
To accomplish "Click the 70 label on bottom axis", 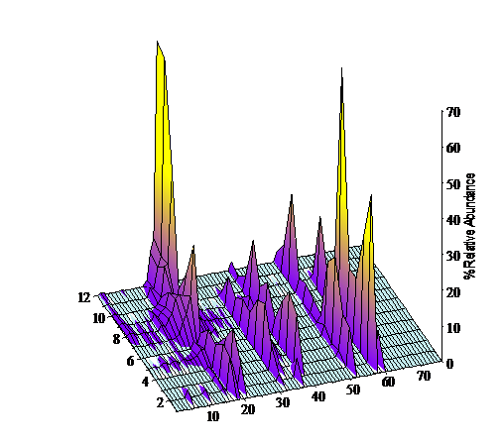I will point(424,376).
